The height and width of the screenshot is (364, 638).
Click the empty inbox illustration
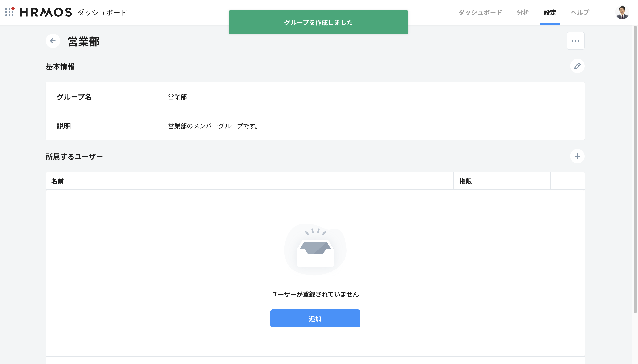[x=315, y=249]
